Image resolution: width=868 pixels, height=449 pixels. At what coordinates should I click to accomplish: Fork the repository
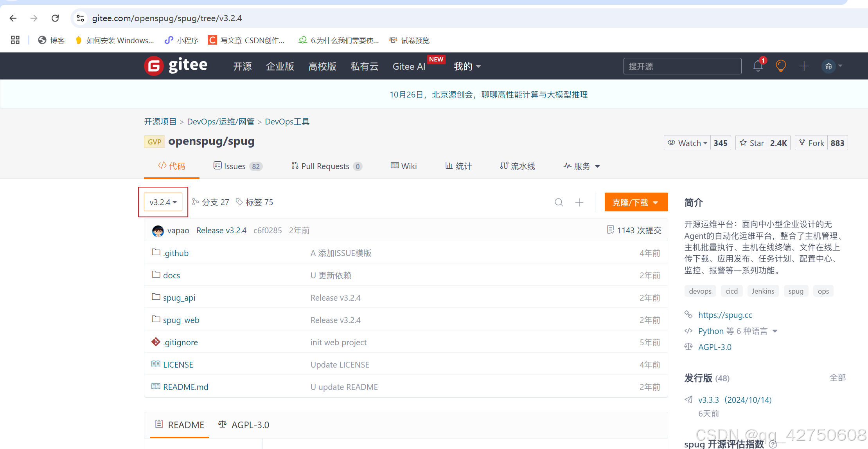click(811, 143)
